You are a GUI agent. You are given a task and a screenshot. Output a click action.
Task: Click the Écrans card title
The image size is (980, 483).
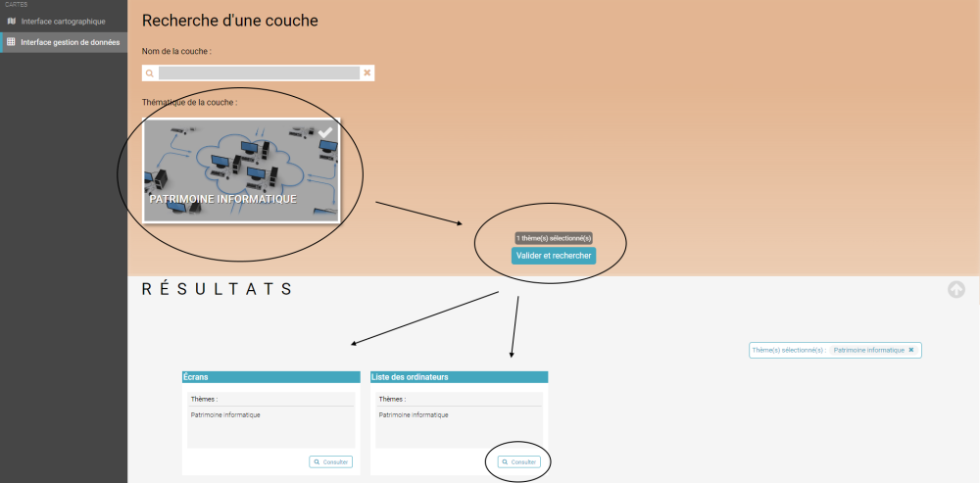[196, 377]
